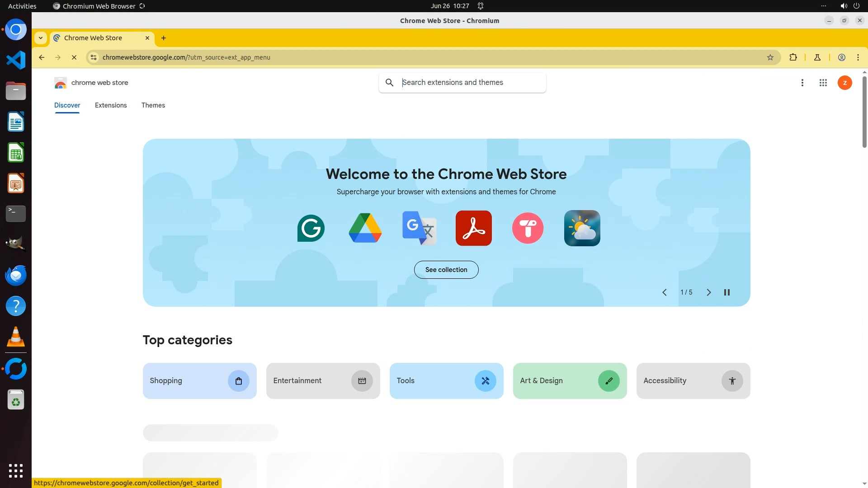The image size is (868, 488).
Task: Open web store three-dot options menu
Action: [802, 83]
